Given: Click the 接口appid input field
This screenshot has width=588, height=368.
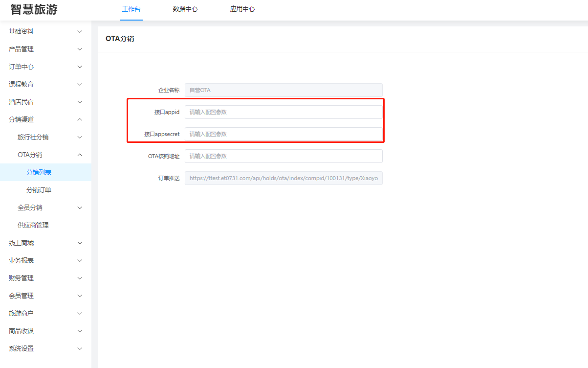Looking at the screenshot, I should 283,112.
